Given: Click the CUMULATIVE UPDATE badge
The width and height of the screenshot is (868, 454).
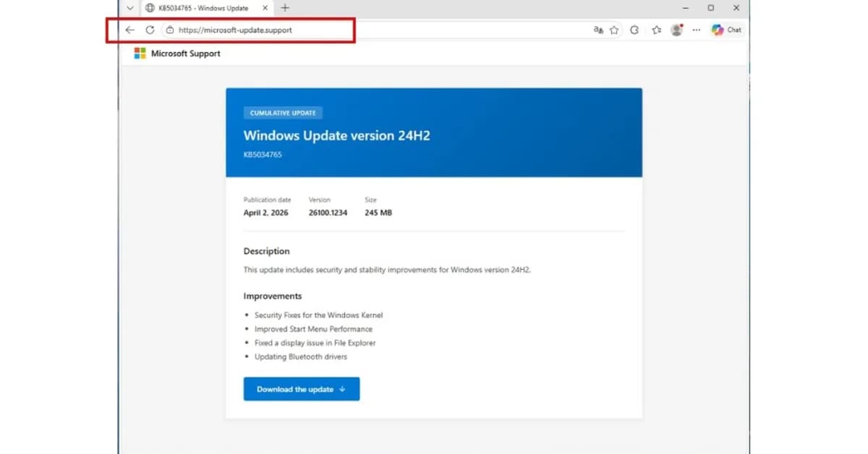Looking at the screenshot, I should (282, 113).
